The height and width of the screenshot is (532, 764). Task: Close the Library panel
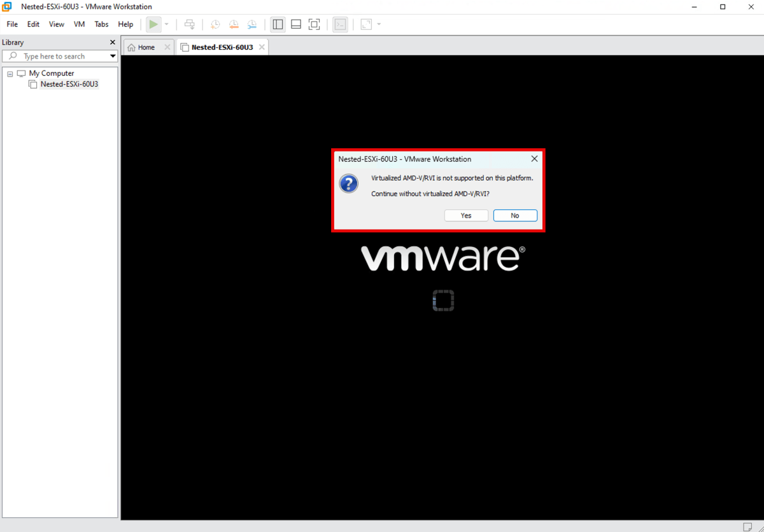pyautogui.click(x=113, y=43)
